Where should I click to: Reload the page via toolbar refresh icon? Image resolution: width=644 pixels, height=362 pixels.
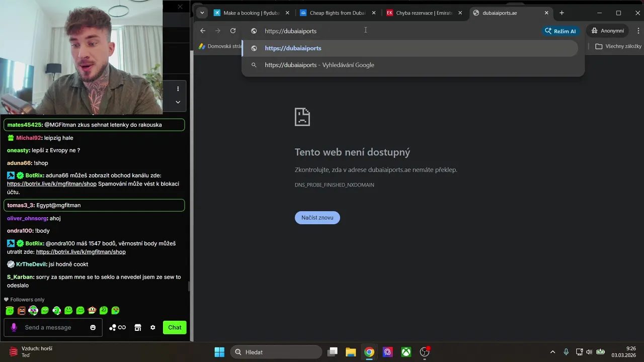coord(233,31)
